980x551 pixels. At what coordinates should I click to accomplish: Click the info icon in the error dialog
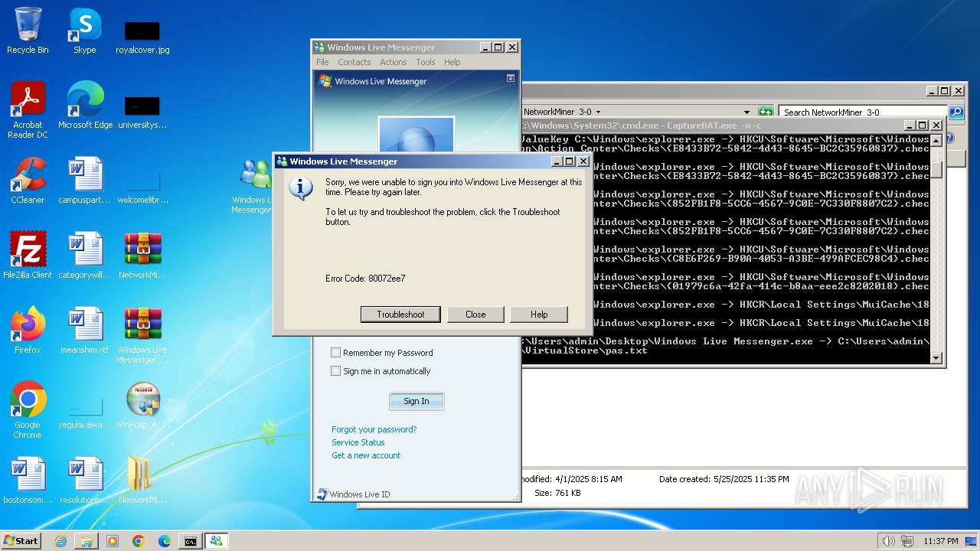300,188
